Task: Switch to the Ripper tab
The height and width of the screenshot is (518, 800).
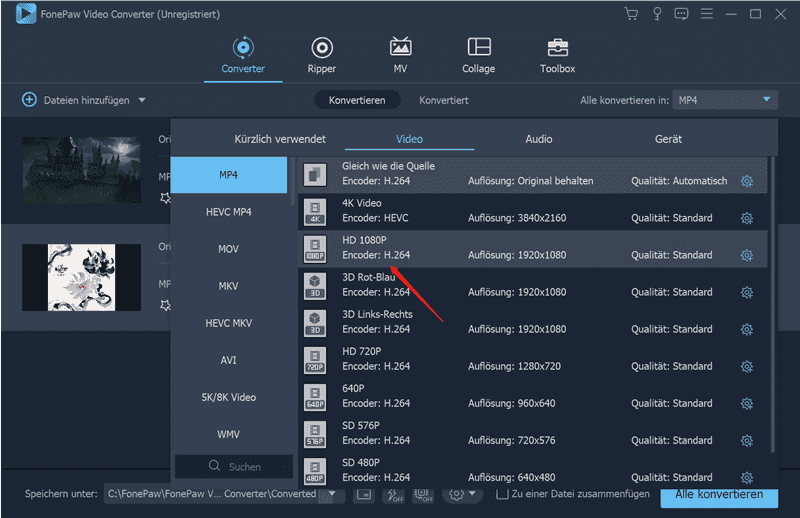Action: pyautogui.click(x=322, y=55)
